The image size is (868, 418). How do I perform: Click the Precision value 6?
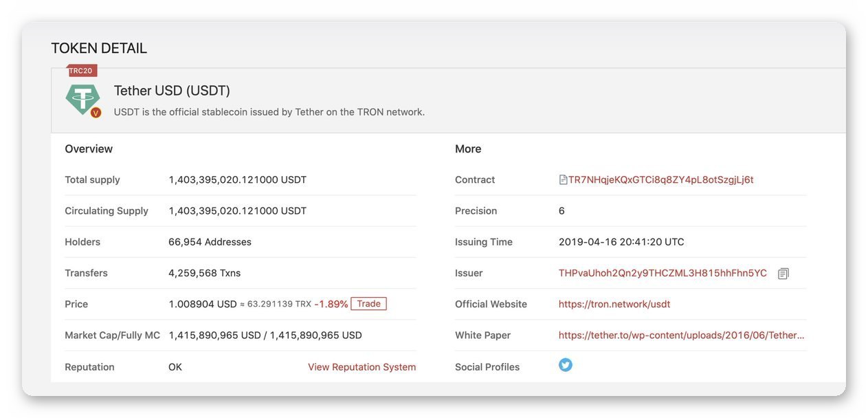click(x=561, y=211)
